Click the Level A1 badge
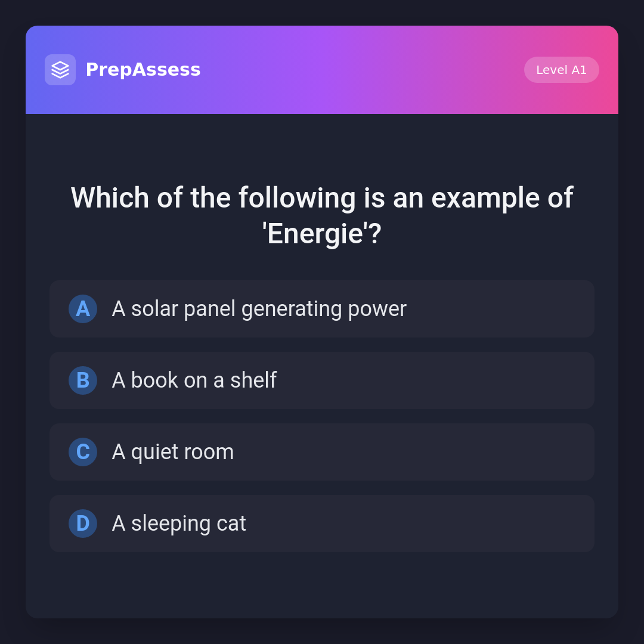644x644 pixels. click(561, 70)
